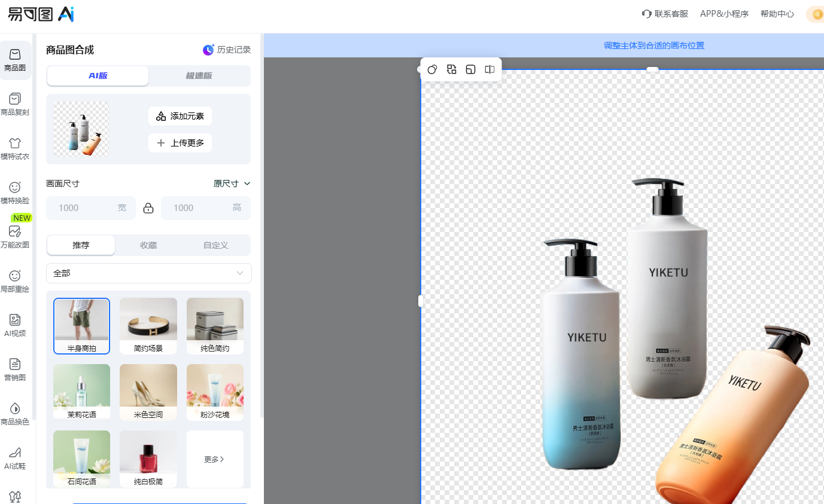Click the uploaded product thumbnail preview
The width and height of the screenshot is (824, 504).
pyautogui.click(x=81, y=129)
